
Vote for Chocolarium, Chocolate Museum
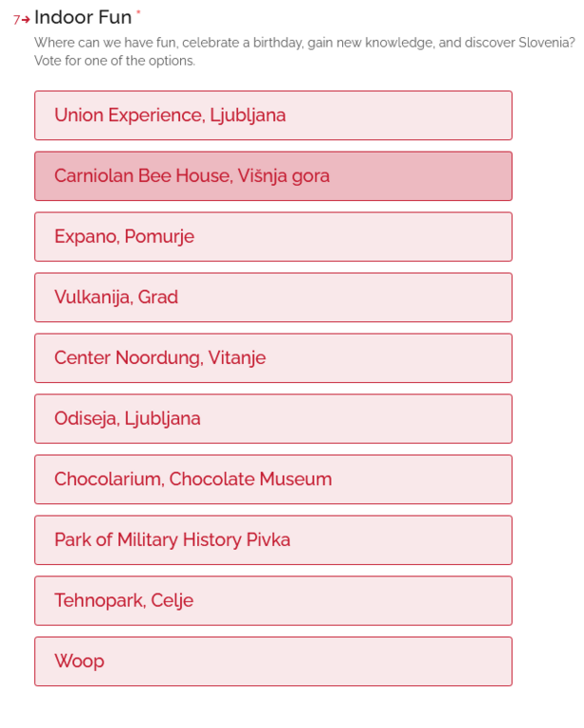273,480
